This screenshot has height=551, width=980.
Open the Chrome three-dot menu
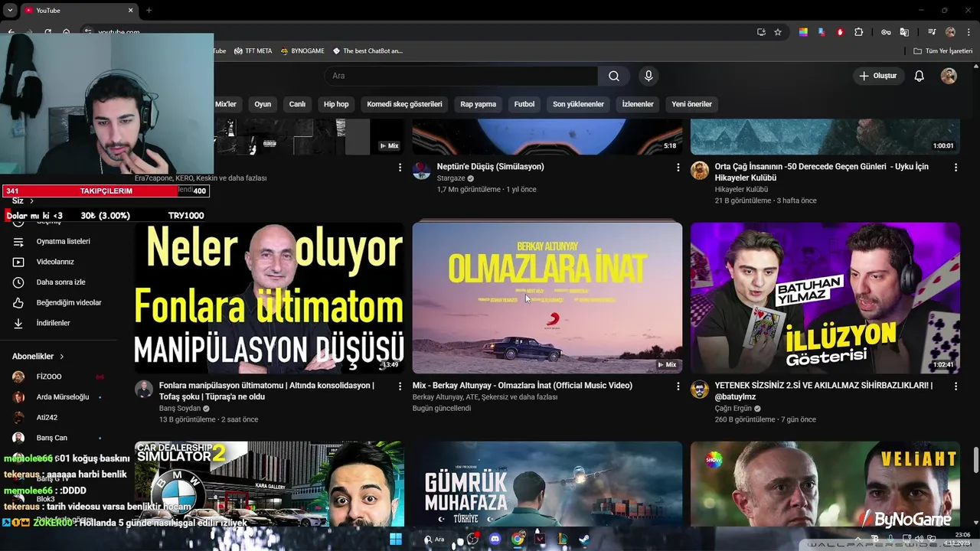[x=968, y=32]
